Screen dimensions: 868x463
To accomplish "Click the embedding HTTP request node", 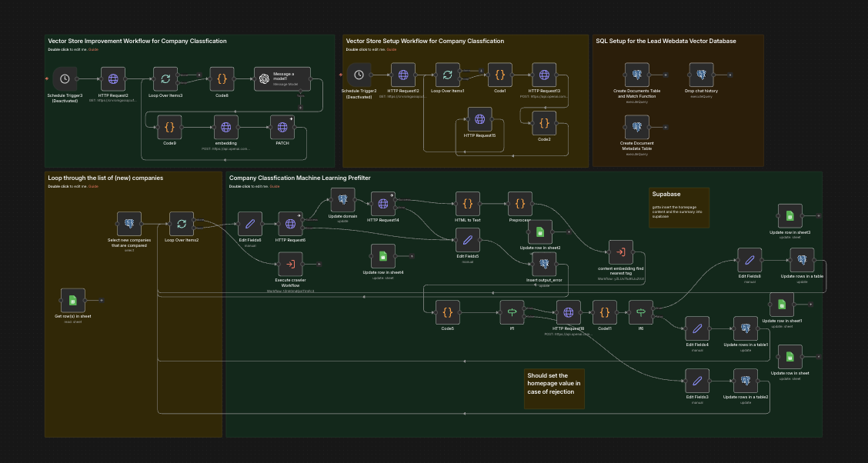I will (226, 127).
